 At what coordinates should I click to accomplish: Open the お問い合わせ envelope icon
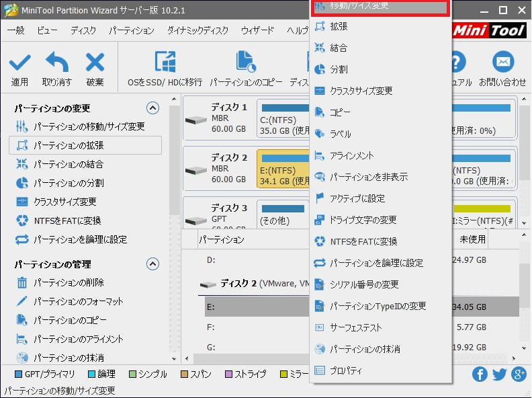click(502, 63)
